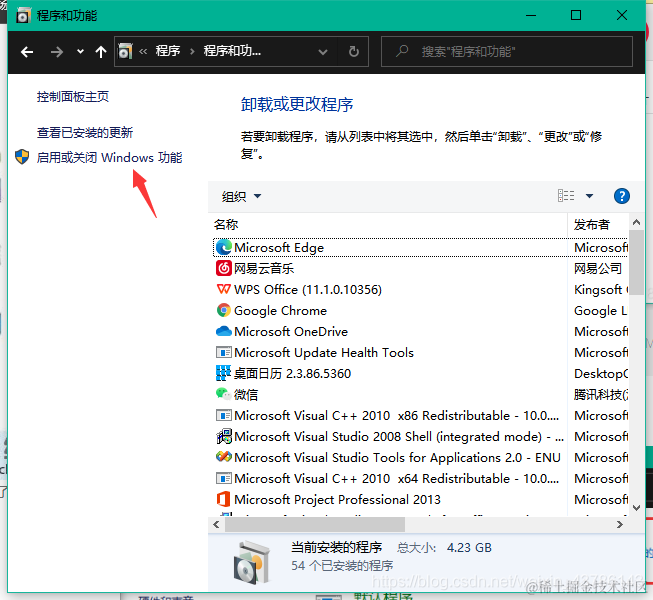The height and width of the screenshot is (600, 653).
Task: Click the shield icon beside Windows 功能
Action: (22, 157)
